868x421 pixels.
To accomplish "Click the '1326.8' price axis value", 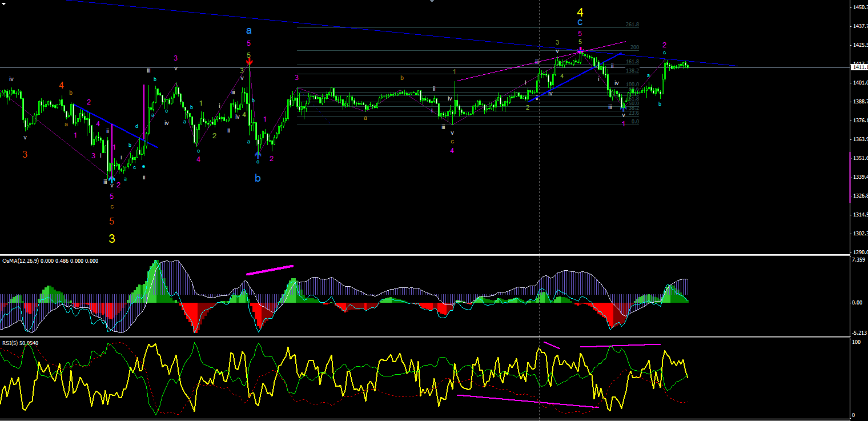I will tap(860, 196).
